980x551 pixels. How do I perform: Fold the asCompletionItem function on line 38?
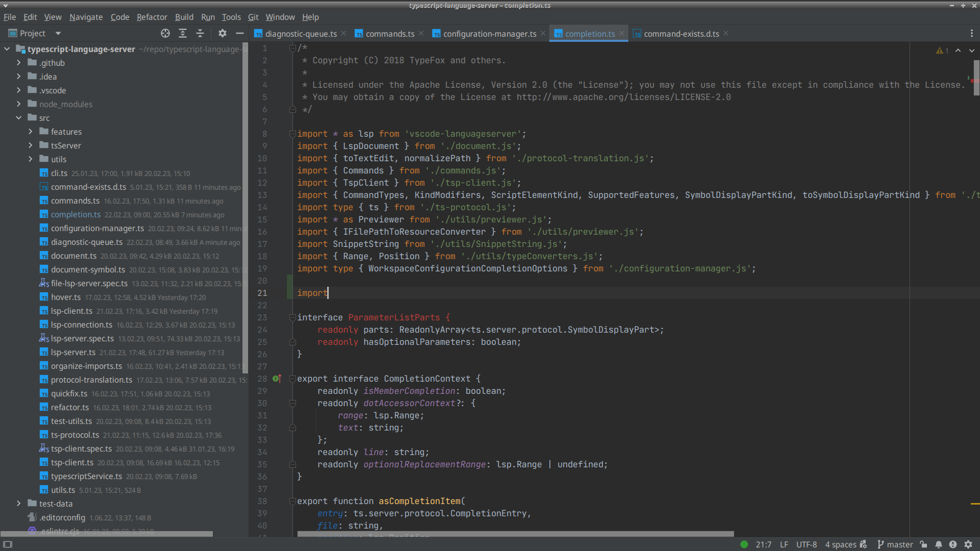(x=292, y=501)
